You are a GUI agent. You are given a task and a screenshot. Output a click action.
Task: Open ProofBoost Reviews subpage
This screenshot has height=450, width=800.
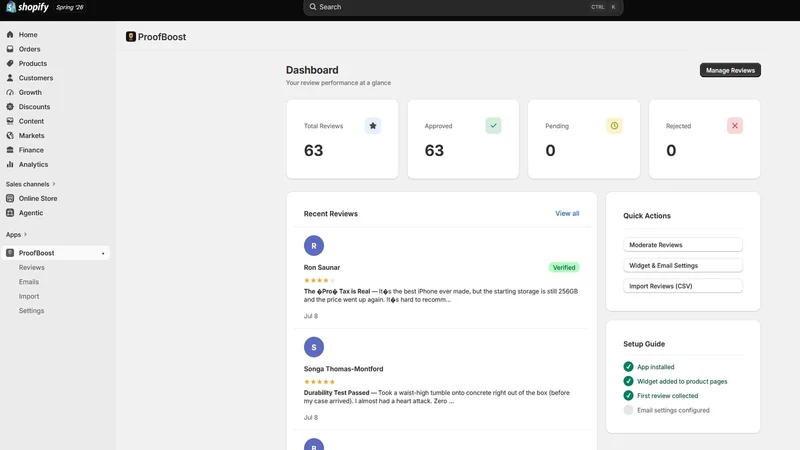[32, 267]
